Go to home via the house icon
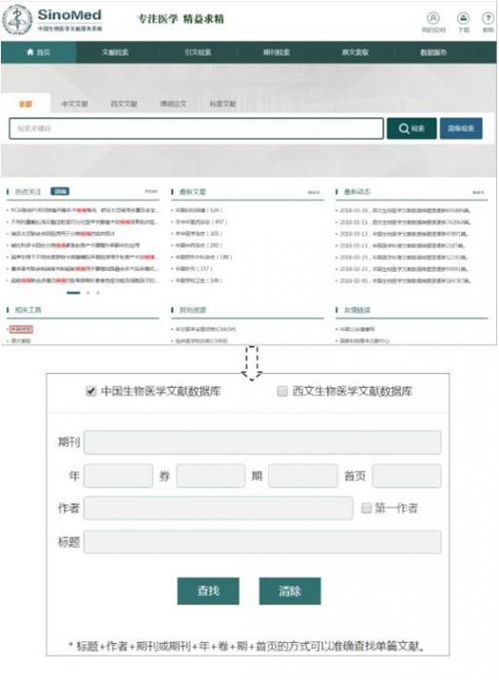This screenshot has height=680, width=499. pos(30,52)
